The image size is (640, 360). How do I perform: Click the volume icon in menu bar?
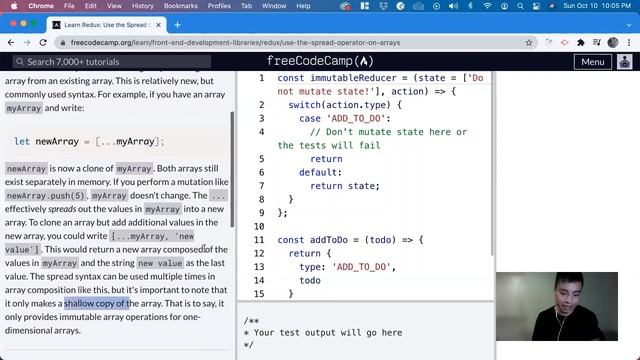tap(453, 6)
